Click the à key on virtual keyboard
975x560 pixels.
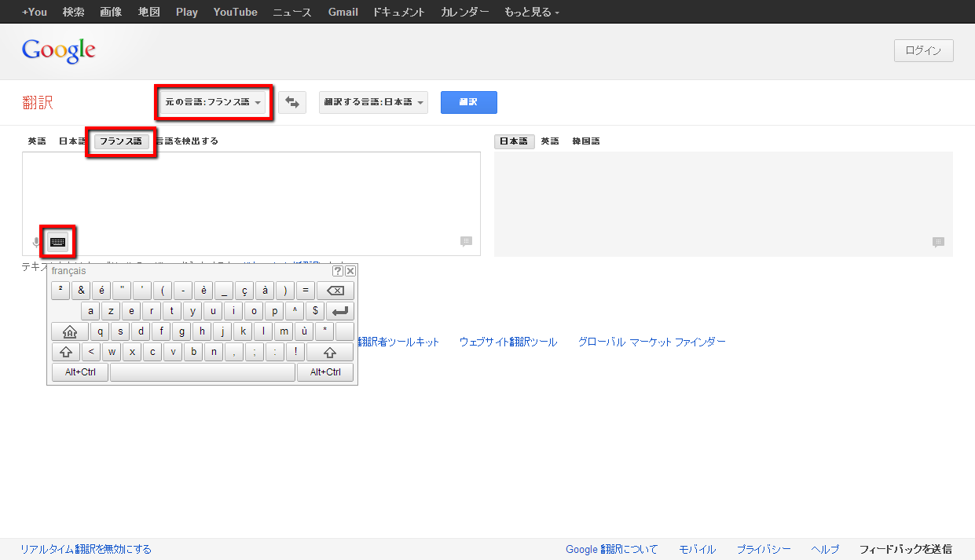(x=265, y=291)
